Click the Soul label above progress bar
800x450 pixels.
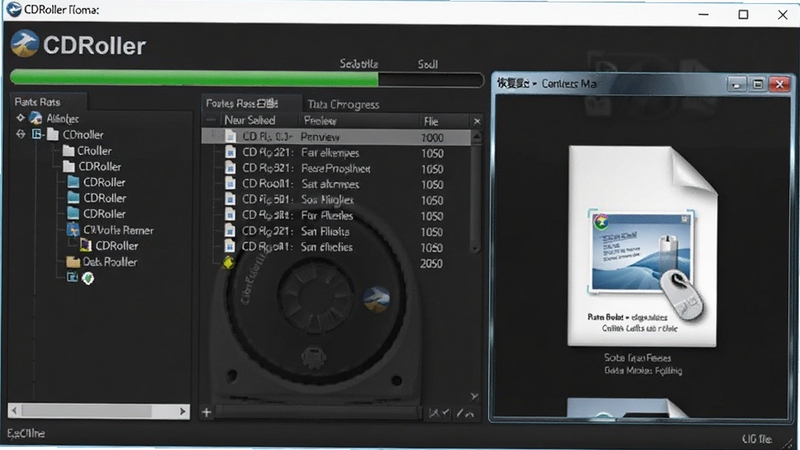click(x=428, y=64)
